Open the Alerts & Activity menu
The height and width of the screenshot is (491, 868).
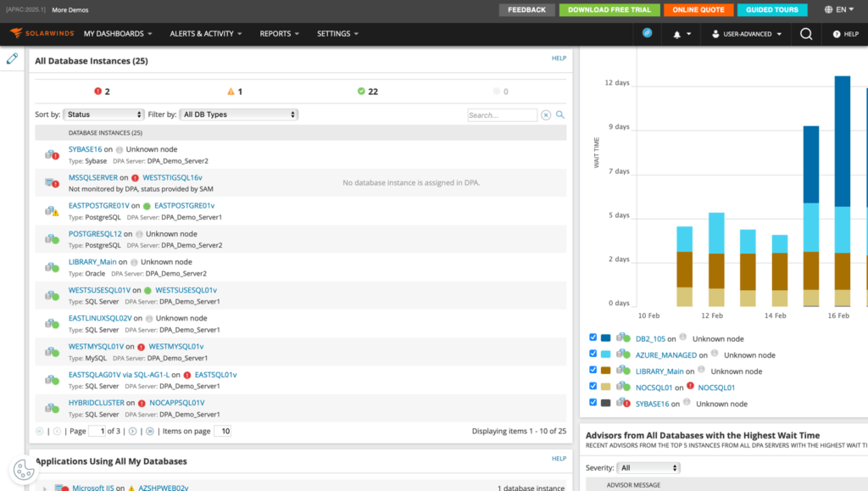tap(206, 34)
